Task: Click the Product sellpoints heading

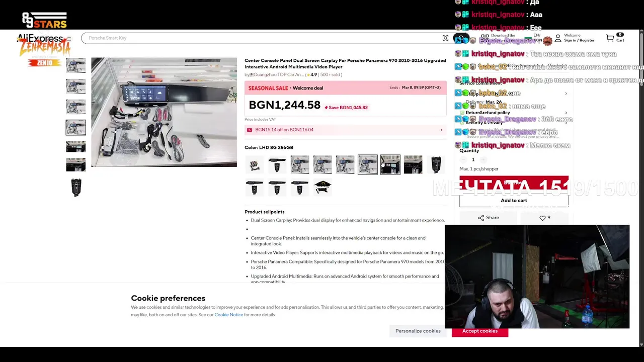Action: 265,212
